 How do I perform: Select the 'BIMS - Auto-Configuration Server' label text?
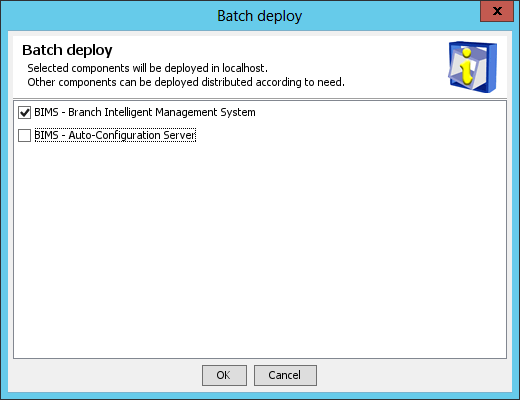pos(115,135)
